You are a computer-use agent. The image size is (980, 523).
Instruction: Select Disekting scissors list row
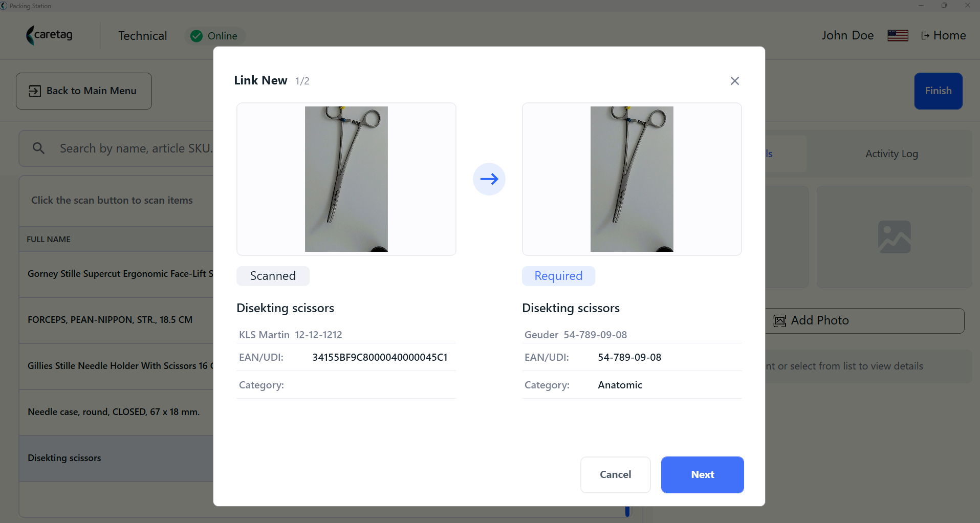pyautogui.click(x=117, y=458)
